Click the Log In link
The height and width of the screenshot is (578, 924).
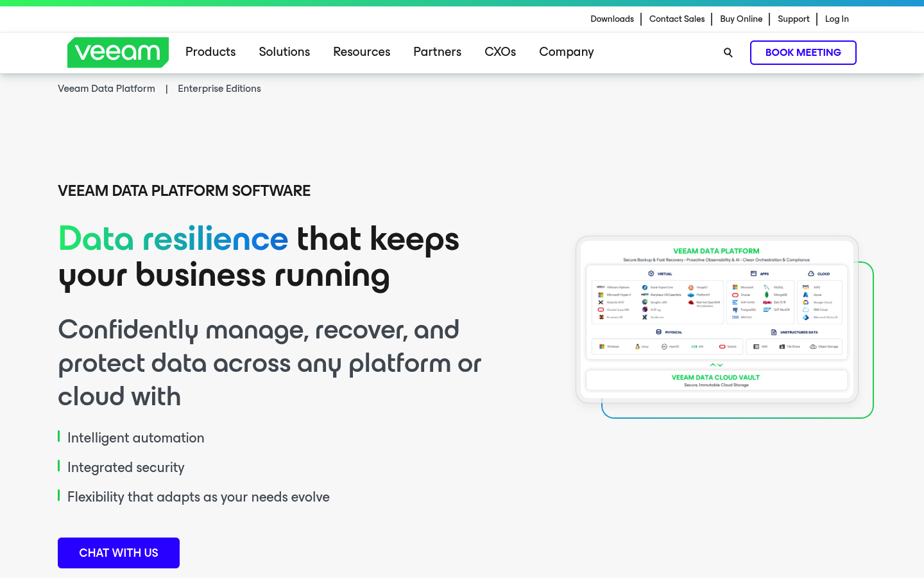coord(837,19)
